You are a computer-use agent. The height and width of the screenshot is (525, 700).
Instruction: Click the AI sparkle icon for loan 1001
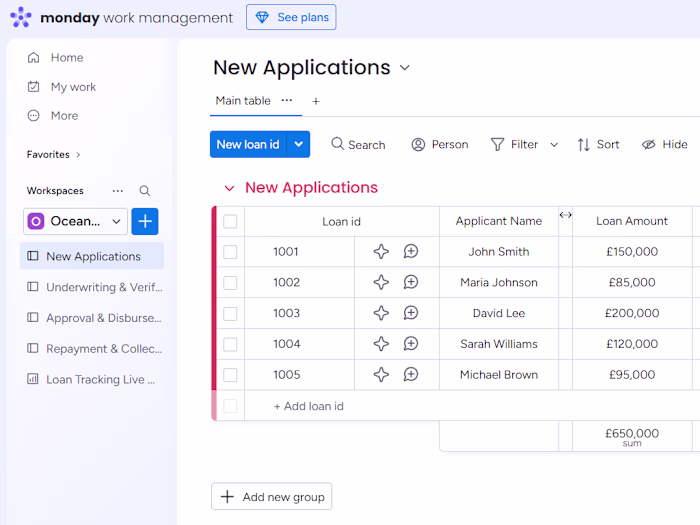click(381, 252)
